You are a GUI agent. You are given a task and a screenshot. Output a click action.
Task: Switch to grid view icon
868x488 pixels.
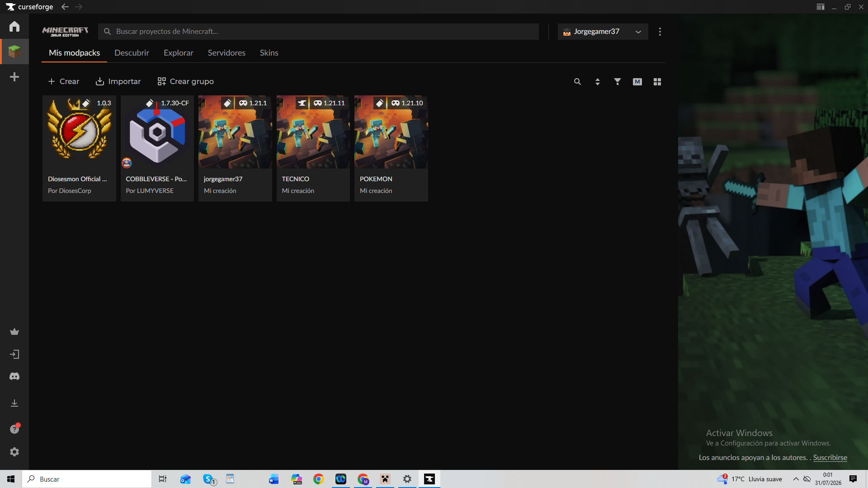pos(657,82)
